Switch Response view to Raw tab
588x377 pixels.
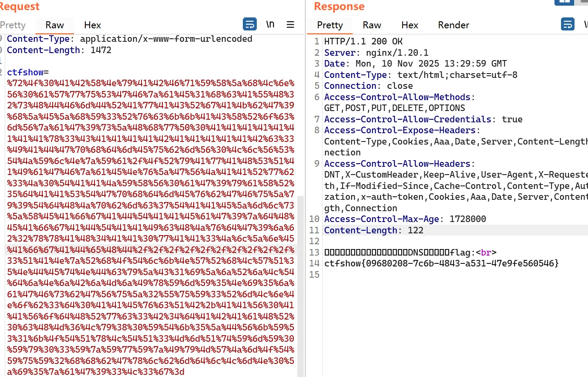372,25
